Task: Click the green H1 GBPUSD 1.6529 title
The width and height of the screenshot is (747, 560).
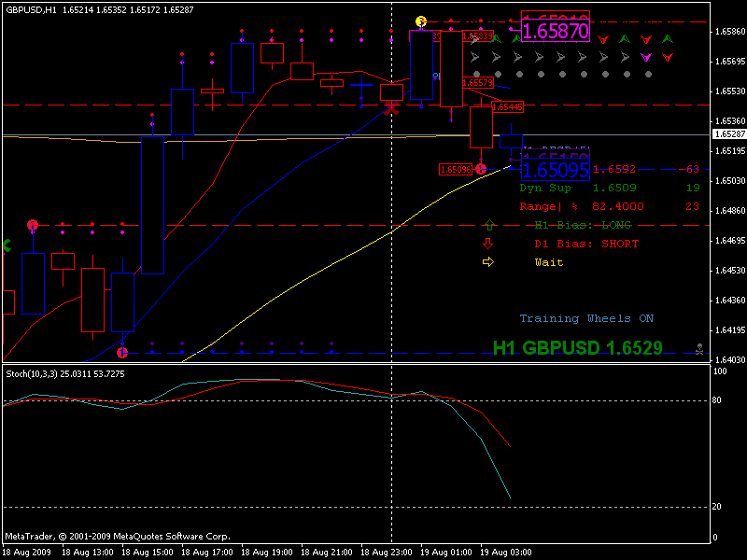Action: pyautogui.click(x=577, y=348)
